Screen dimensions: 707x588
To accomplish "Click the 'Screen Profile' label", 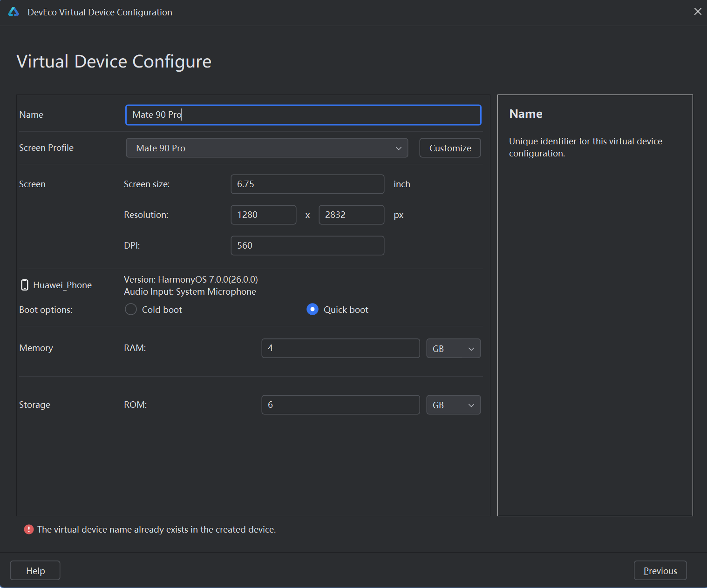I will [x=46, y=148].
